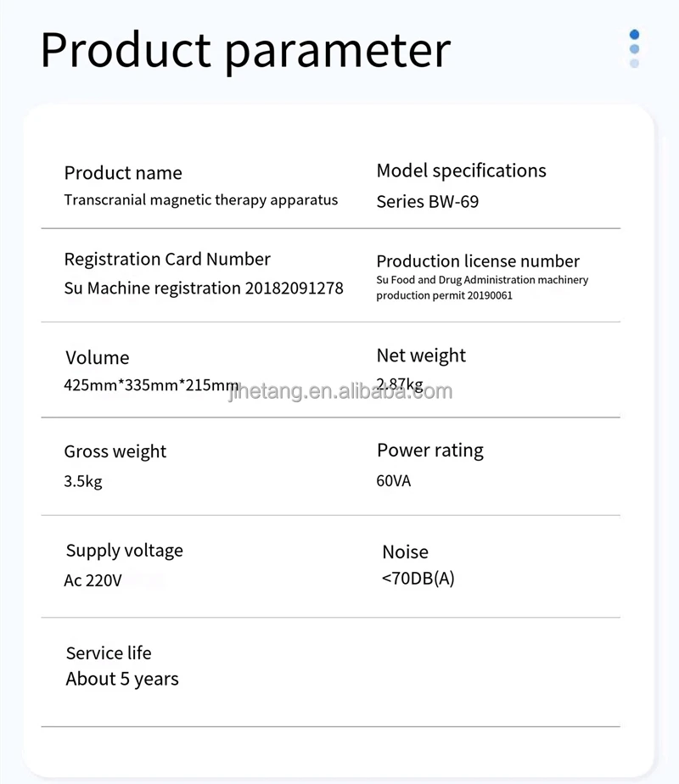This screenshot has width=679, height=784.
Task: Click the "<70DB(A)" noise value
Action: [418, 580]
